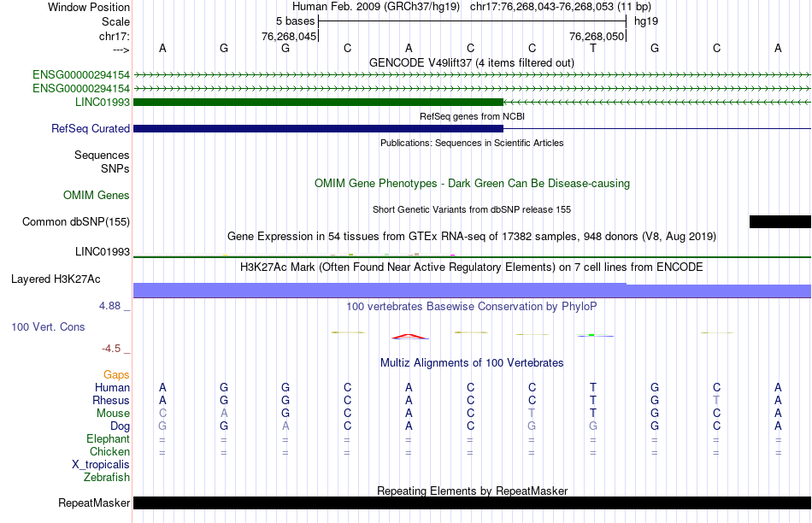Open the Layered H3K27Ac track label
This screenshot has height=523, width=812.
(56, 279)
